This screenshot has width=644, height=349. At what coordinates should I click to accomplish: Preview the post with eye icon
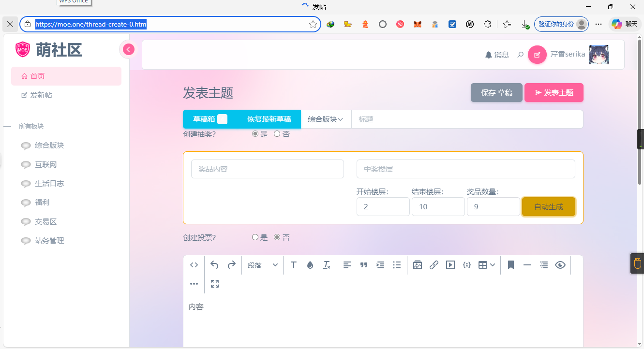[x=560, y=265]
